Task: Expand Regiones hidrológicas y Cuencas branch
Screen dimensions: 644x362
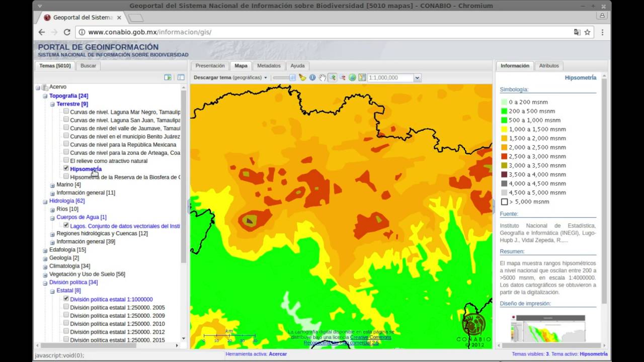Action: (52, 234)
